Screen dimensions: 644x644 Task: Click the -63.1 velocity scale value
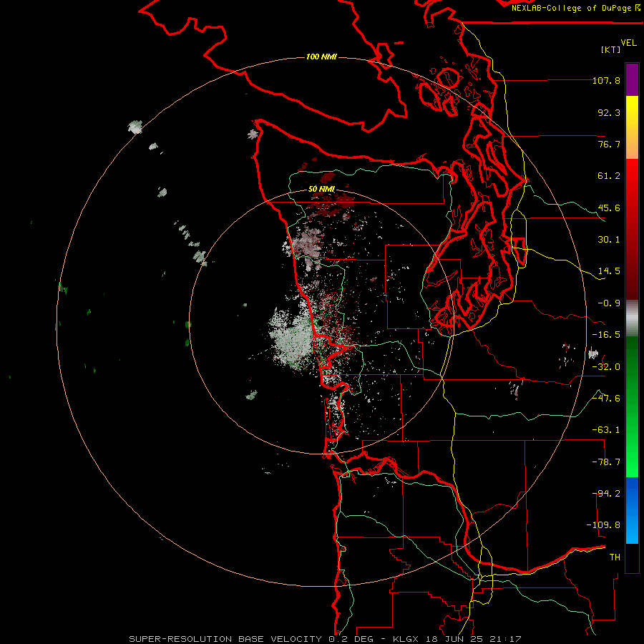tap(606, 430)
